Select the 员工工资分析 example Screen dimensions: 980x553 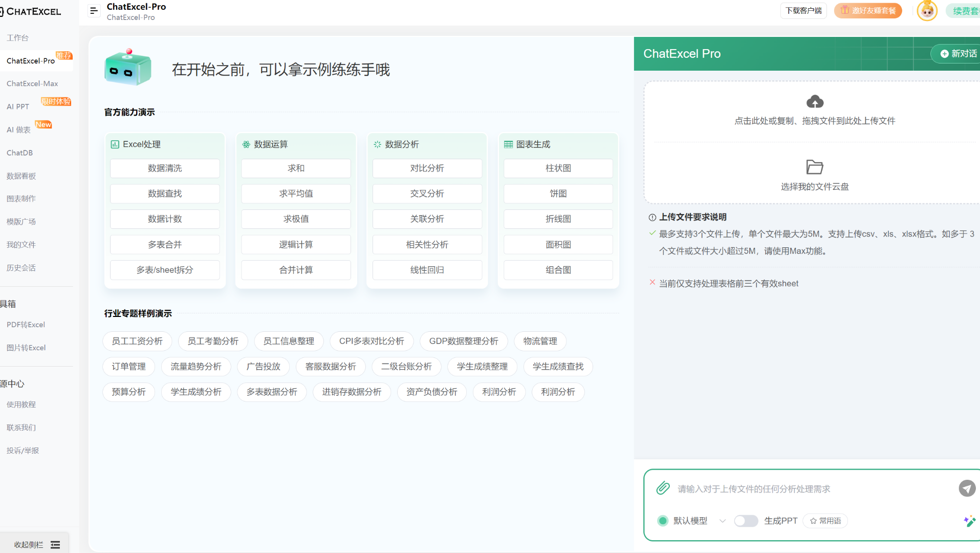tap(137, 341)
